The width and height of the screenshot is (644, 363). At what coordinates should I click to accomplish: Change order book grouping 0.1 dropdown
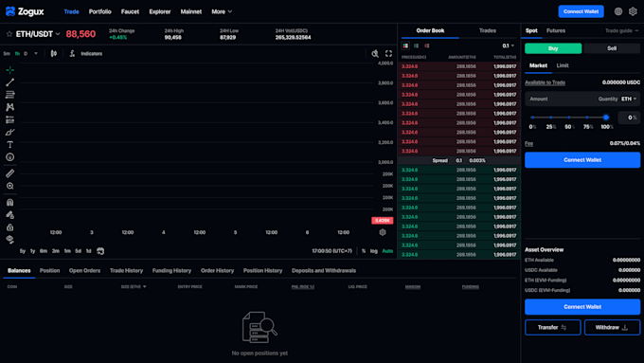[x=508, y=45]
